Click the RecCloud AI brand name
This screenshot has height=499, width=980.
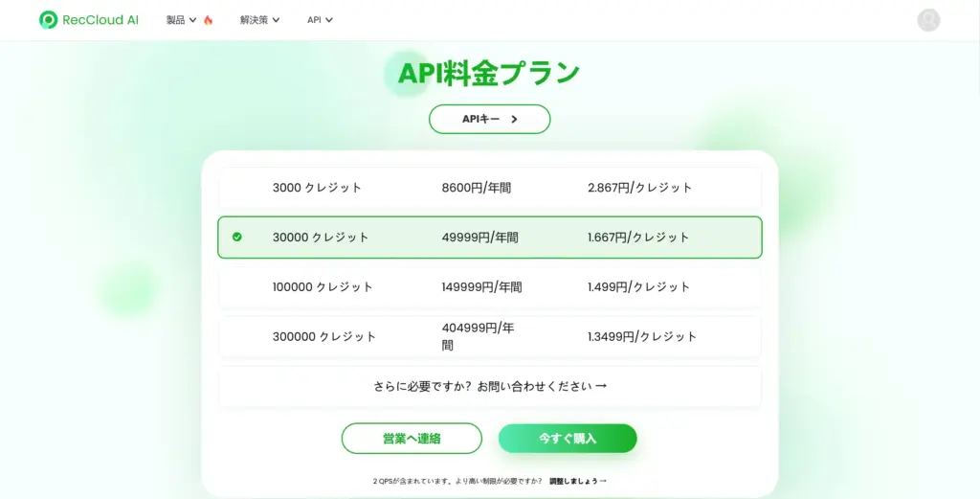pos(100,20)
